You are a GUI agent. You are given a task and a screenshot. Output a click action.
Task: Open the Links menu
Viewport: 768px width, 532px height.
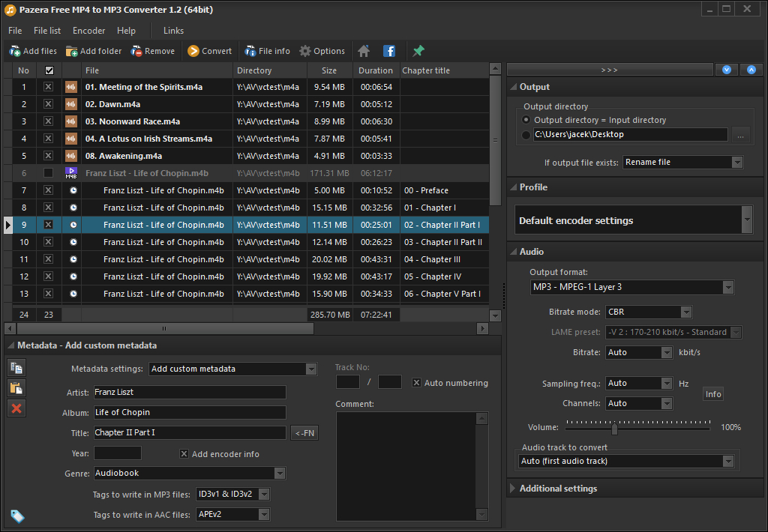click(x=173, y=30)
